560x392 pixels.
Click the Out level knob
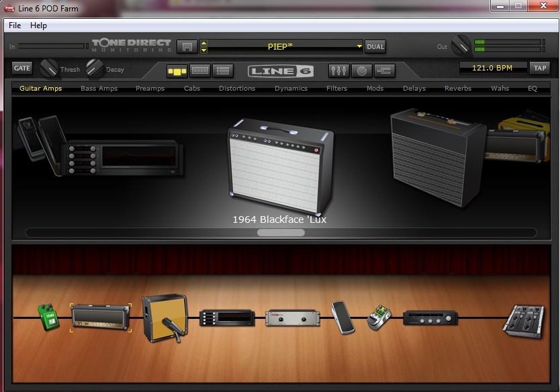coord(461,46)
